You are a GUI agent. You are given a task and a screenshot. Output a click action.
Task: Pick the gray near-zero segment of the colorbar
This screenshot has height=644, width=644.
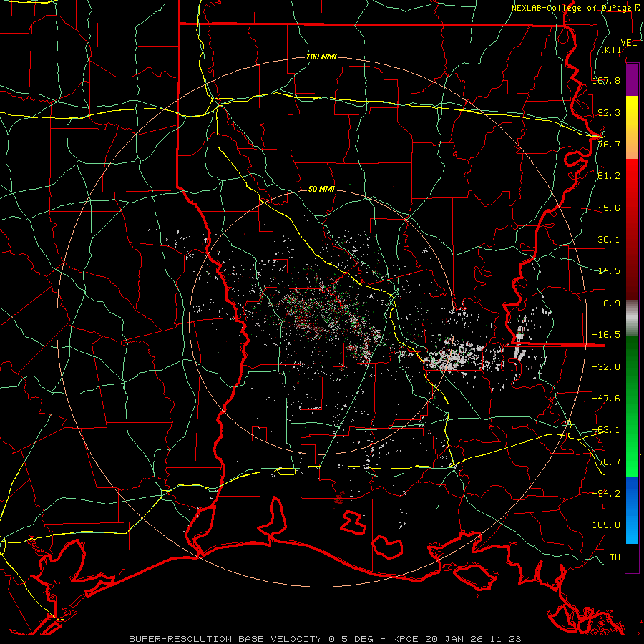point(632,318)
